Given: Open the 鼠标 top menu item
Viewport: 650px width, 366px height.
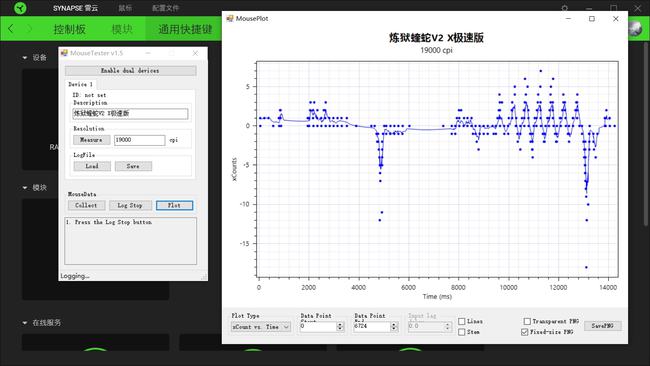Looking at the screenshot, I should 125,8.
